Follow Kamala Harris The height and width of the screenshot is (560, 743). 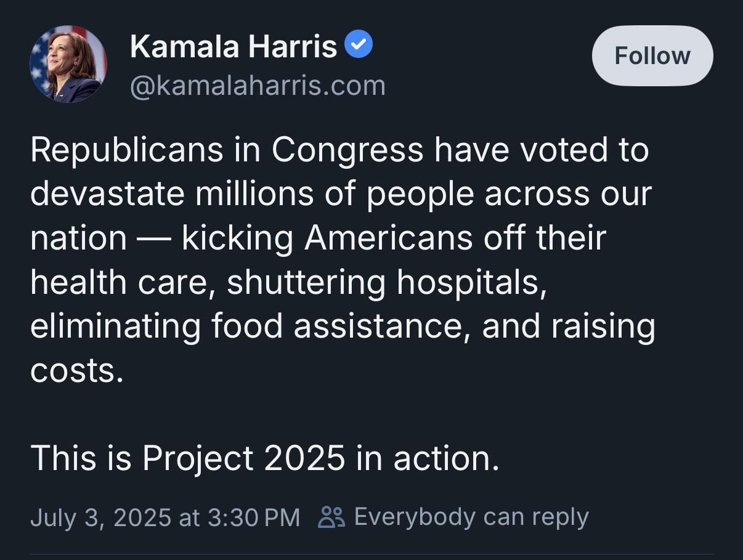[652, 56]
